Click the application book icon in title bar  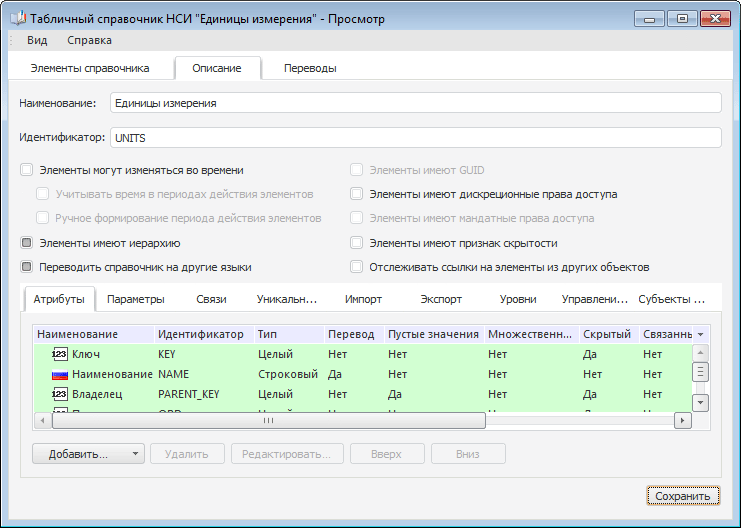tap(18, 19)
